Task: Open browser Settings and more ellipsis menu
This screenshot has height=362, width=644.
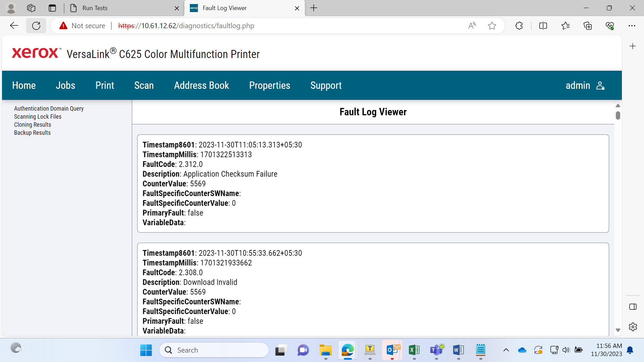Action: coord(632,26)
